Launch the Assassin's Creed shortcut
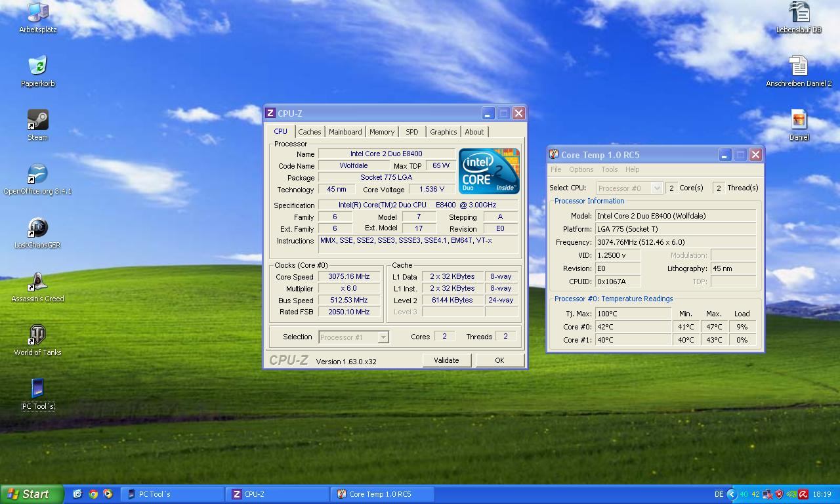Viewport: 840px width, 504px height. pos(37,282)
